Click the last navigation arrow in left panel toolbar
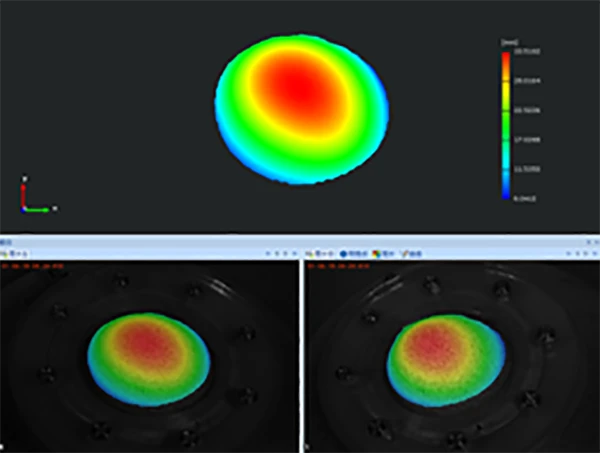Image resolution: width=600 pixels, height=453 pixels. (294, 253)
